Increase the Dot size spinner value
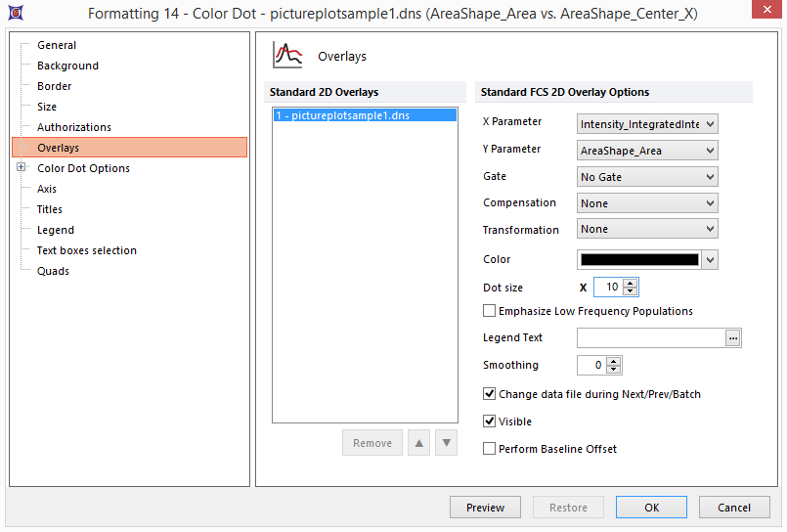Screen dimensions: 787x532 click(x=631, y=283)
